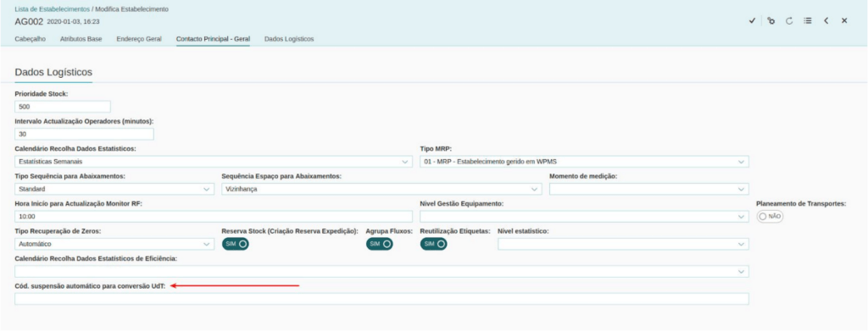Toggle Planeamento de Transportes switch
This screenshot has height=331, width=868.
click(x=770, y=218)
